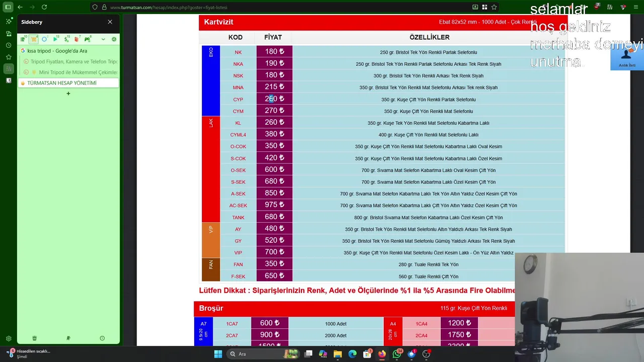Image resolution: width=644 pixels, height=362 pixels.
Task: Open the sidebar settings gear at bottom-left
Action: click(x=9, y=339)
